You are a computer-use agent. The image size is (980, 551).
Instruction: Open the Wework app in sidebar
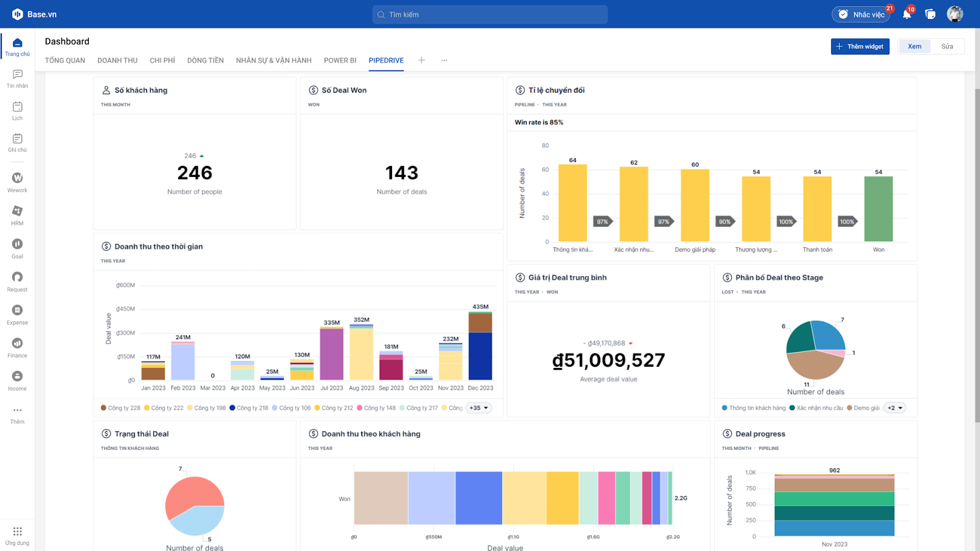pos(17,182)
